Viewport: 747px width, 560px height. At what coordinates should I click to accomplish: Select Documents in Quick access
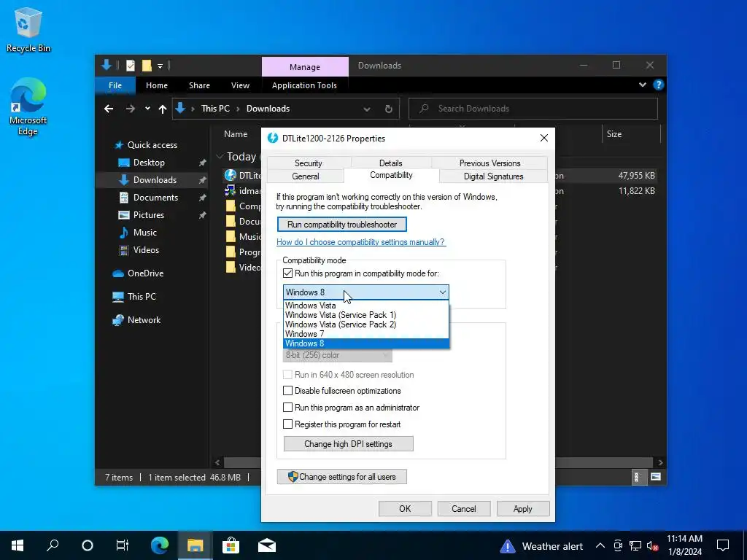coord(155,197)
